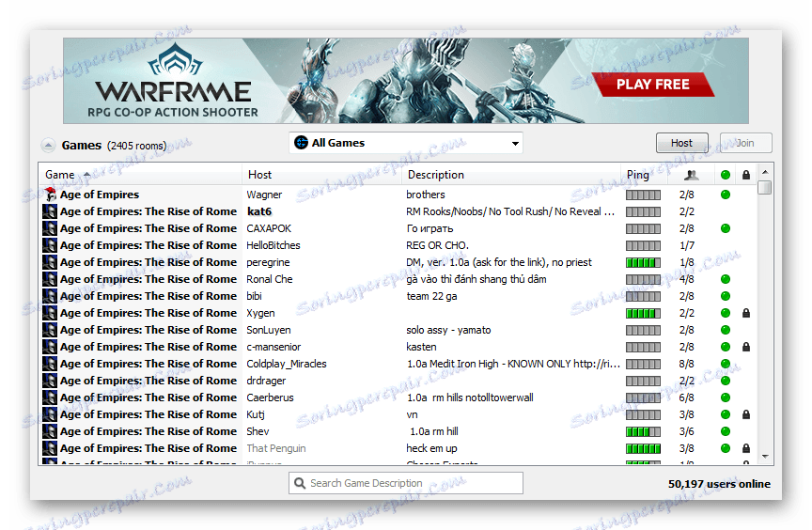Image resolution: width=812 pixels, height=530 pixels.
Task: Click the search magnifier icon
Action: (299, 483)
